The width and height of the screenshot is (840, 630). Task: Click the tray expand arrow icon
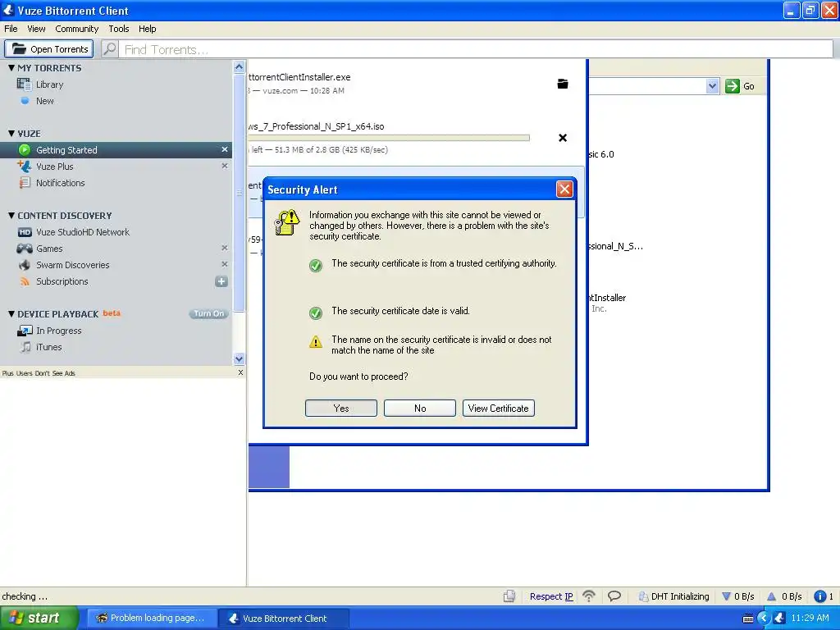pos(764,619)
